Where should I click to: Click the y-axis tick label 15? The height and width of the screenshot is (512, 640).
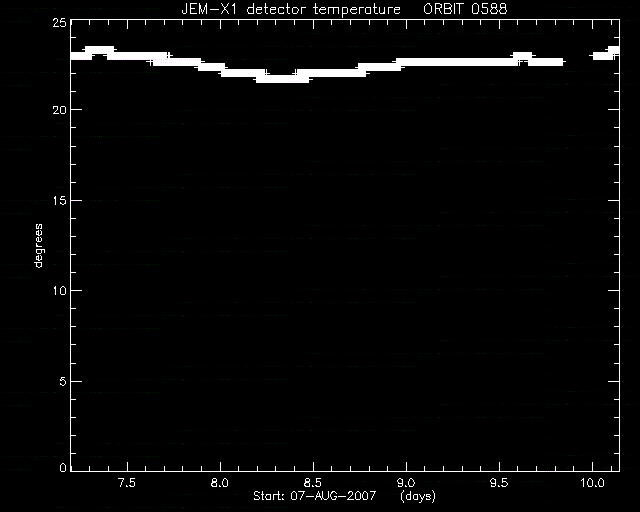[60, 200]
